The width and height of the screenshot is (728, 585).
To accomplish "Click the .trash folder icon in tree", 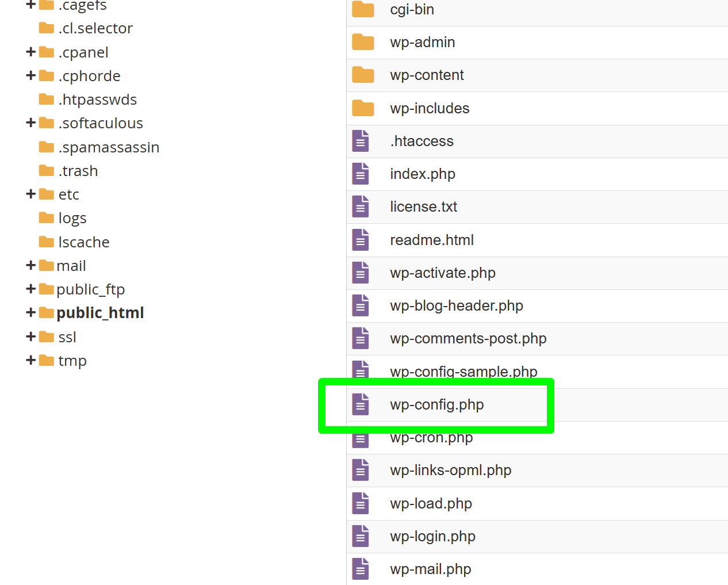I will [47, 171].
